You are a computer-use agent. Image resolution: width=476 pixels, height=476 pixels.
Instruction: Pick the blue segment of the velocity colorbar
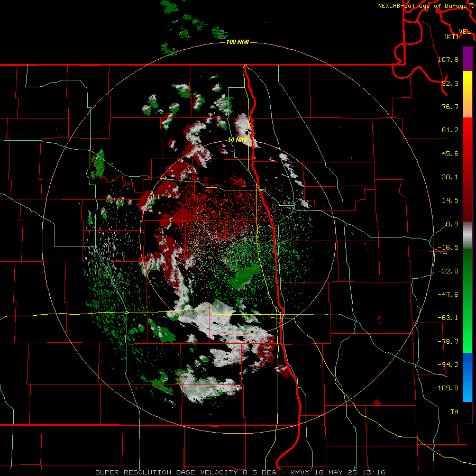[467, 377]
